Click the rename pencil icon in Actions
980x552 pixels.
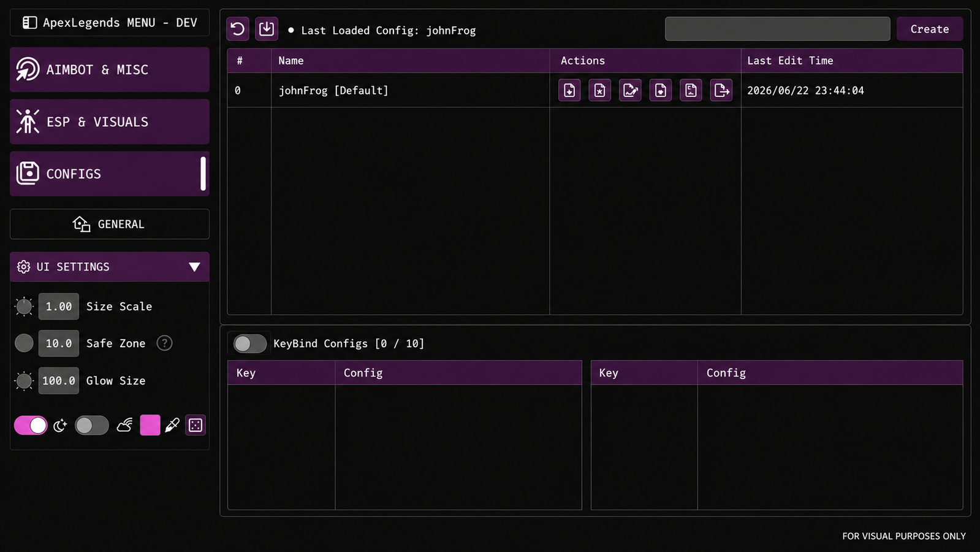coord(630,90)
